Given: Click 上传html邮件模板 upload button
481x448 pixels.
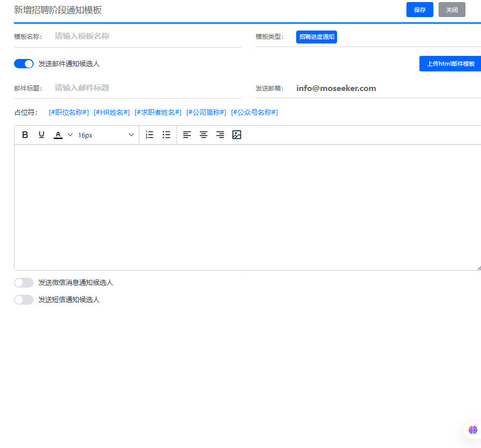Looking at the screenshot, I should (450, 64).
